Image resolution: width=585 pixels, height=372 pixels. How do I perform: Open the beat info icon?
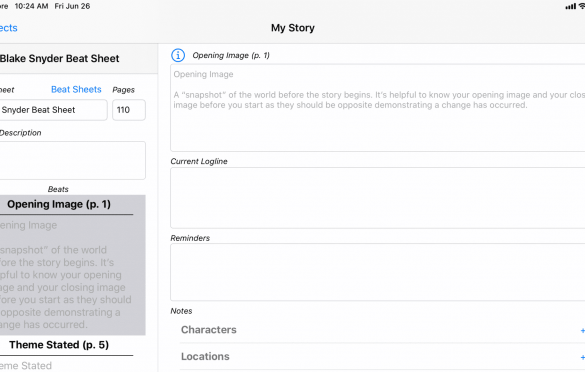(178, 55)
